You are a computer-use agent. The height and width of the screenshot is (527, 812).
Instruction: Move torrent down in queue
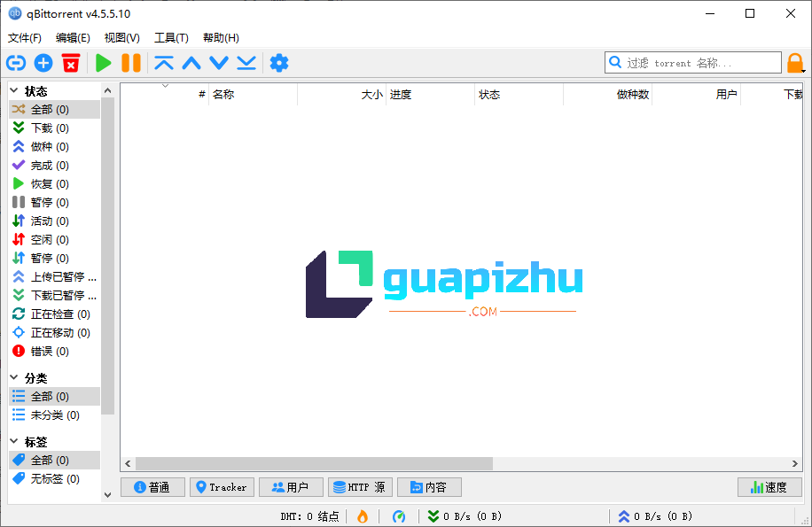tap(219, 63)
